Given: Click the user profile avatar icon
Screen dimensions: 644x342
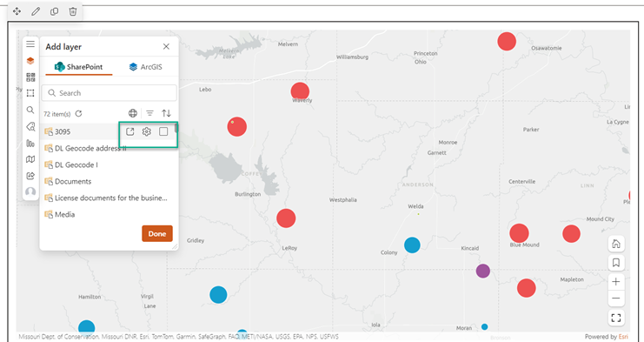Looking at the screenshot, I should [x=30, y=191].
